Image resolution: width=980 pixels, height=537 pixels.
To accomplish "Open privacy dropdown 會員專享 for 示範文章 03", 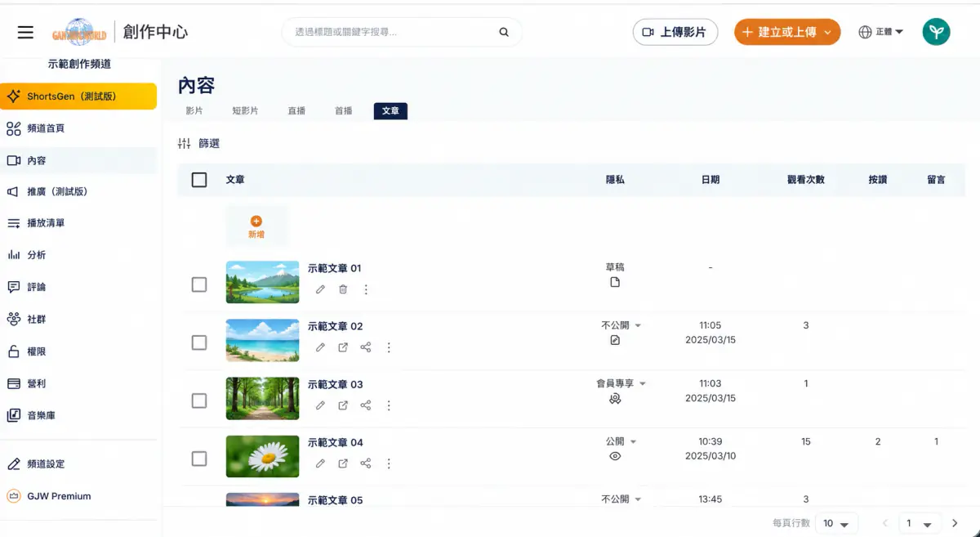I will coord(621,383).
